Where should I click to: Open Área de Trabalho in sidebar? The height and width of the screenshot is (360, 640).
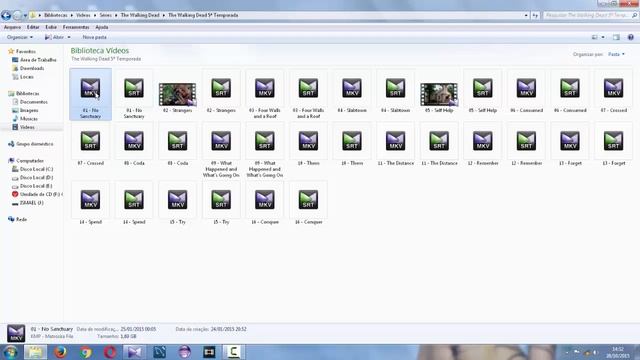38,60
